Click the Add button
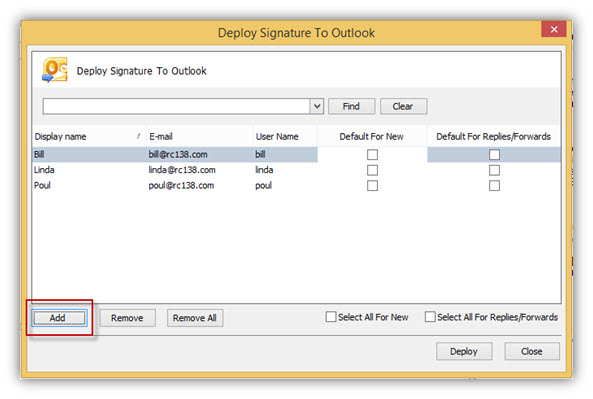This screenshot has height=399, width=593. click(59, 318)
